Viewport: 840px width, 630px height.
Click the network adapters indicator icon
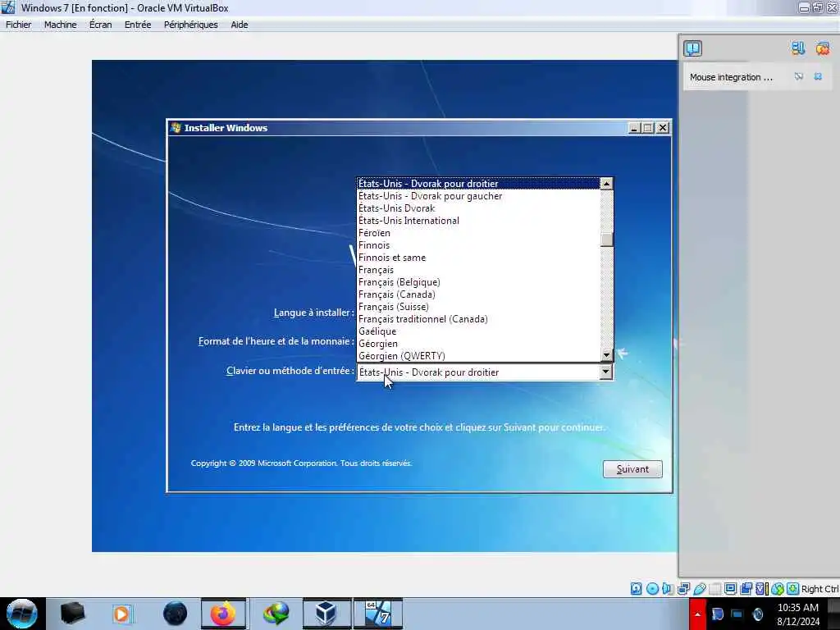pyautogui.click(x=683, y=589)
